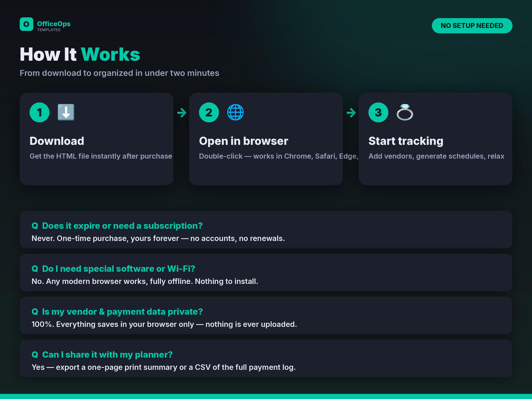Click the download arrow emoji icon

click(66, 112)
